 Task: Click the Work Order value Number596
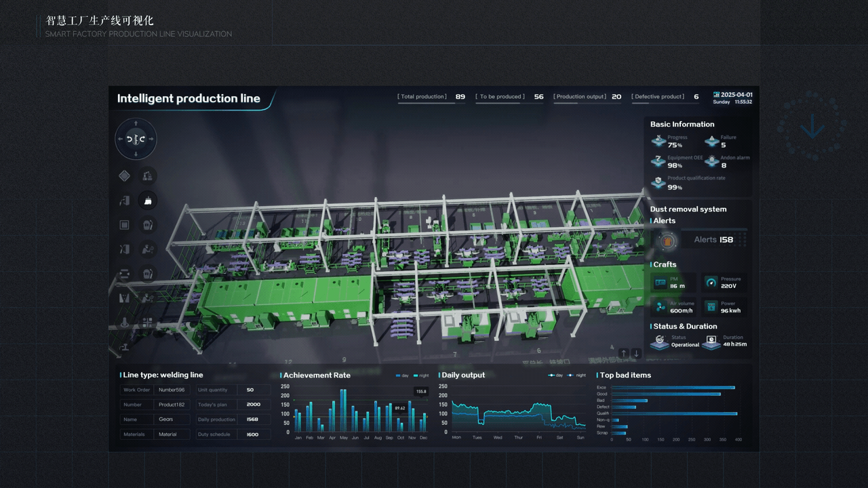pos(172,390)
